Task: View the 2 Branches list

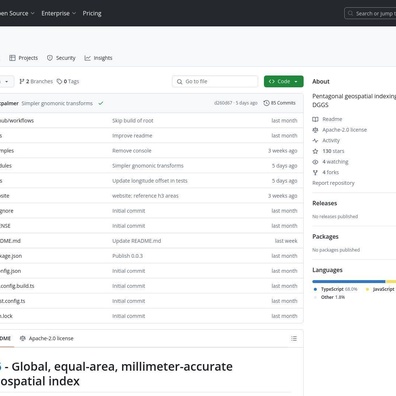Action: [x=36, y=81]
